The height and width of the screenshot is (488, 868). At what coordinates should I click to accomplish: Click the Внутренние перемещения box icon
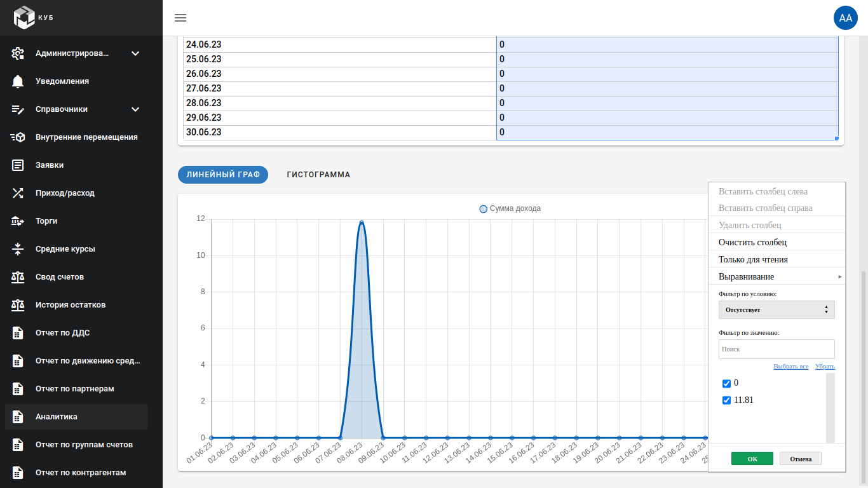click(x=18, y=137)
